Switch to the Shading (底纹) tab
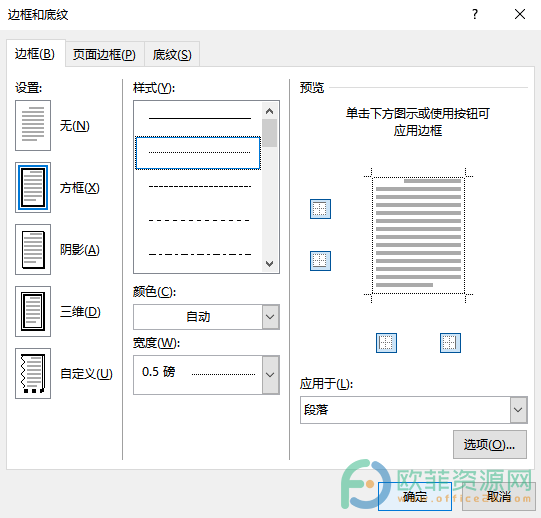 pyautogui.click(x=172, y=55)
